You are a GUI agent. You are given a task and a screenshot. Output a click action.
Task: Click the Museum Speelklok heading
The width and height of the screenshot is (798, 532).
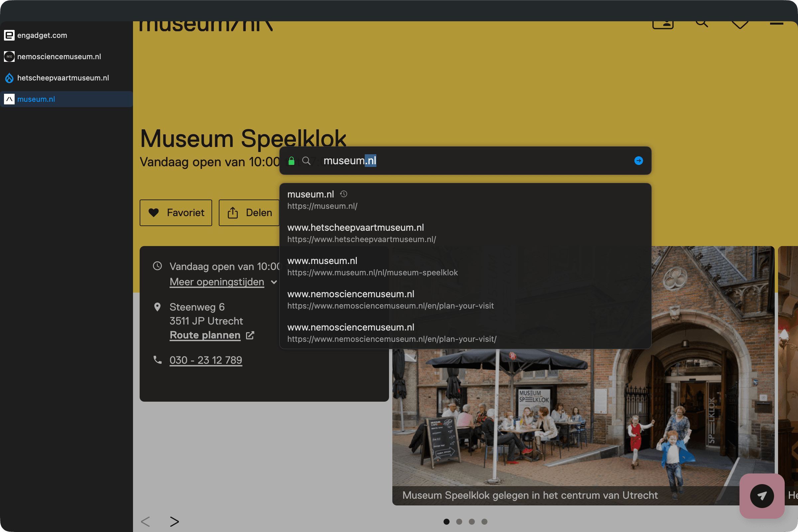tap(243, 139)
